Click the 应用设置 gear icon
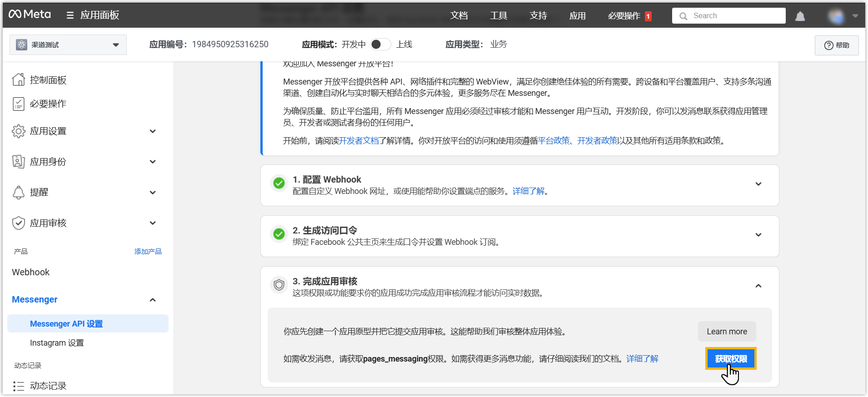The width and height of the screenshot is (868, 397). coord(19,131)
